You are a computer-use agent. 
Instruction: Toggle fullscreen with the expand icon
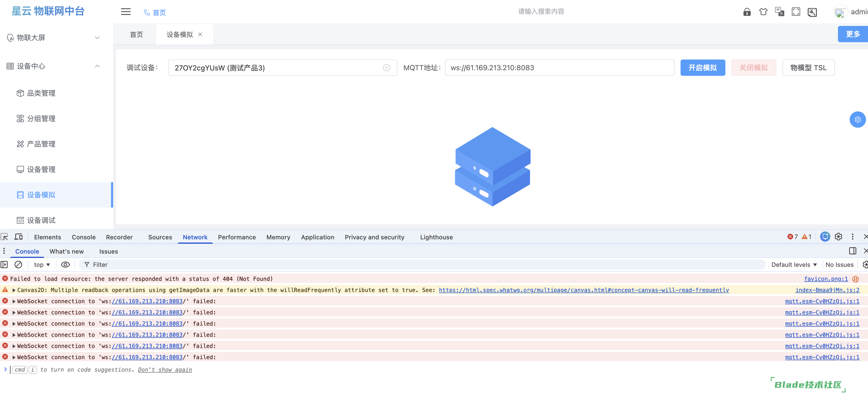(796, 12)
